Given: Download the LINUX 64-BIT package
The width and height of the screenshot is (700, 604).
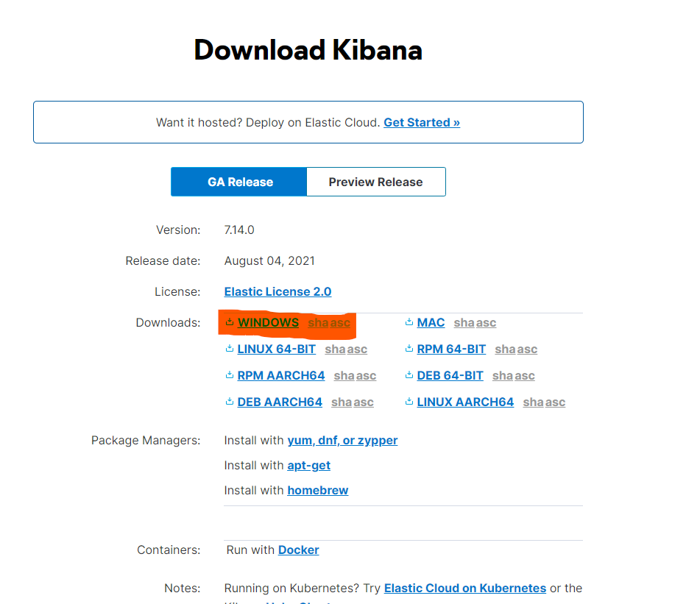Looking at the screenshot, I should coord(276,349).
